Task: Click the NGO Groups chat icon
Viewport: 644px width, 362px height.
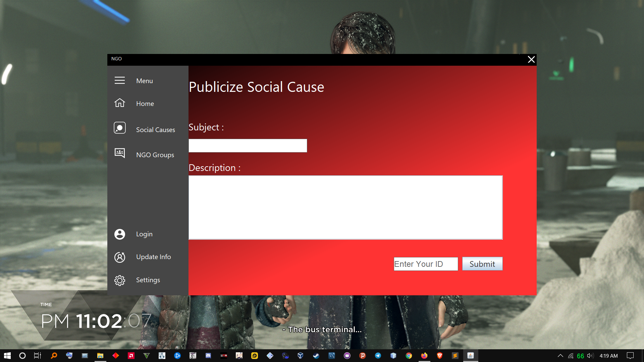Action: click(x=119, y=153)
